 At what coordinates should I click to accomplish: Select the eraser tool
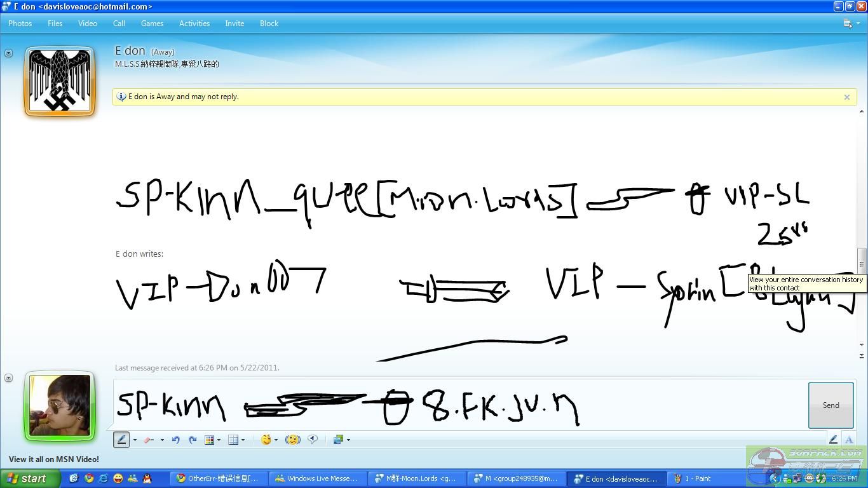[149, 440]
